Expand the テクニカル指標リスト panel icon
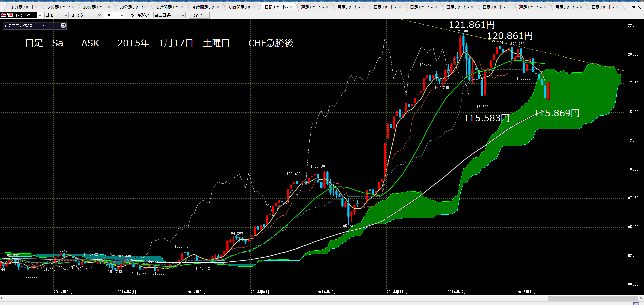The height and width of the screenshot is (305, 644). (63, 25)
